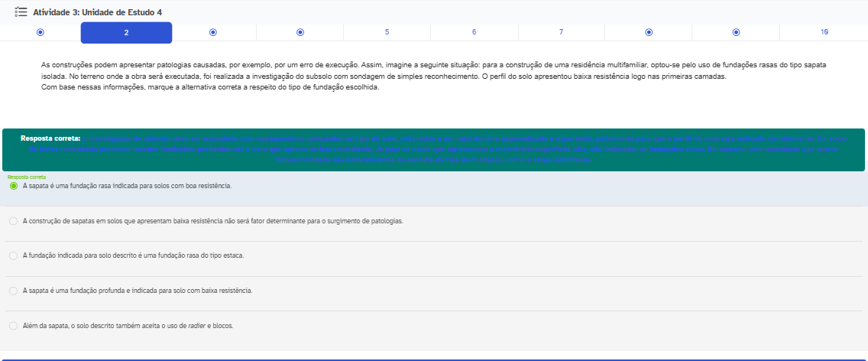Image resolution: width=868 pixels, height=361 pixels.
Task: Open question 8 via its answered-marker icon
Action: [649, 32]
